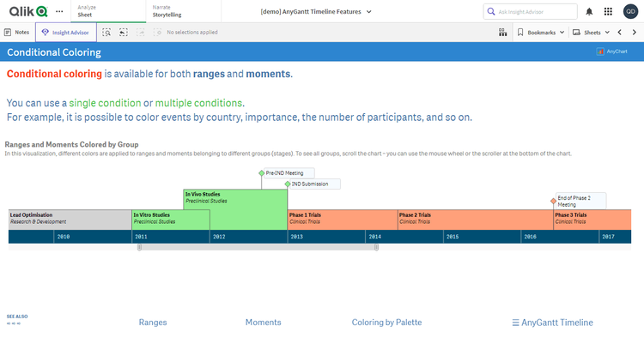Open the notifications bell
Viewport: 644px width, 362px height.
[x=589, y=11]
